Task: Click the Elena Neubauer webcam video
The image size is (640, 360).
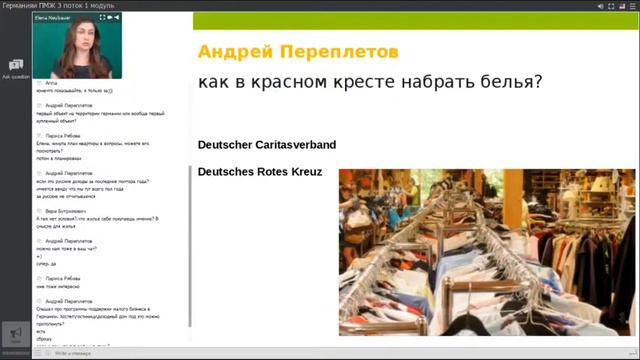Action: pyautogui.click(x=77, y=45)
